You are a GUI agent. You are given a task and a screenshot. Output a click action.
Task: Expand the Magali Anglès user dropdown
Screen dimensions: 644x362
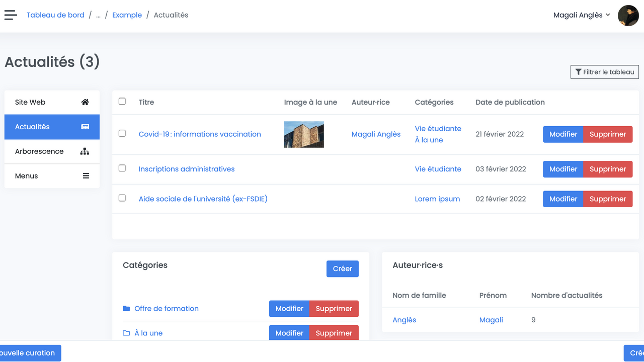coord(582,15)
